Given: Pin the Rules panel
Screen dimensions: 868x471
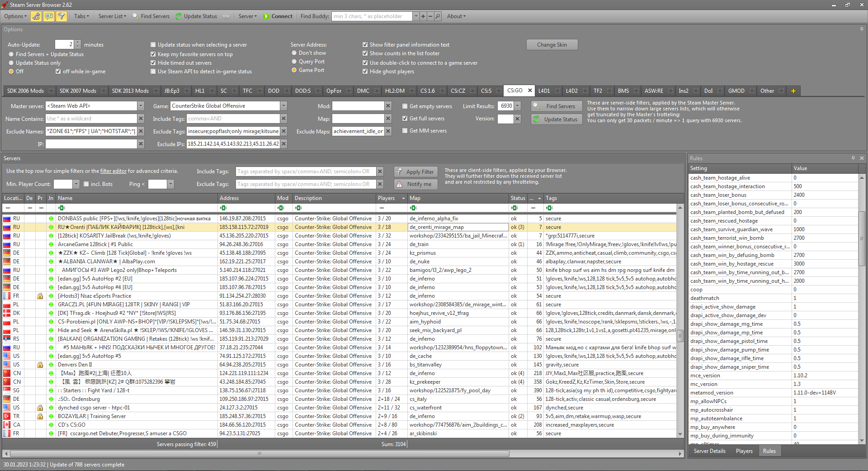Looking at the screenshot, I should tap(853, 158).
